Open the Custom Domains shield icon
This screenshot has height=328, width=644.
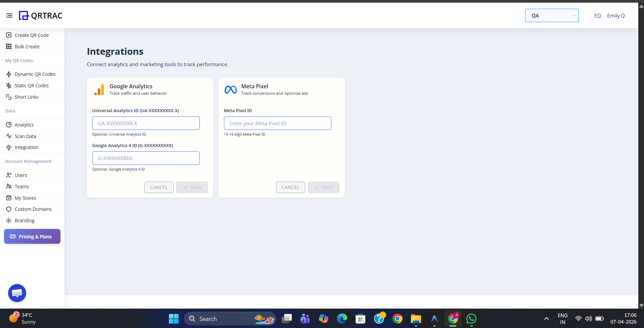point(8,209)
